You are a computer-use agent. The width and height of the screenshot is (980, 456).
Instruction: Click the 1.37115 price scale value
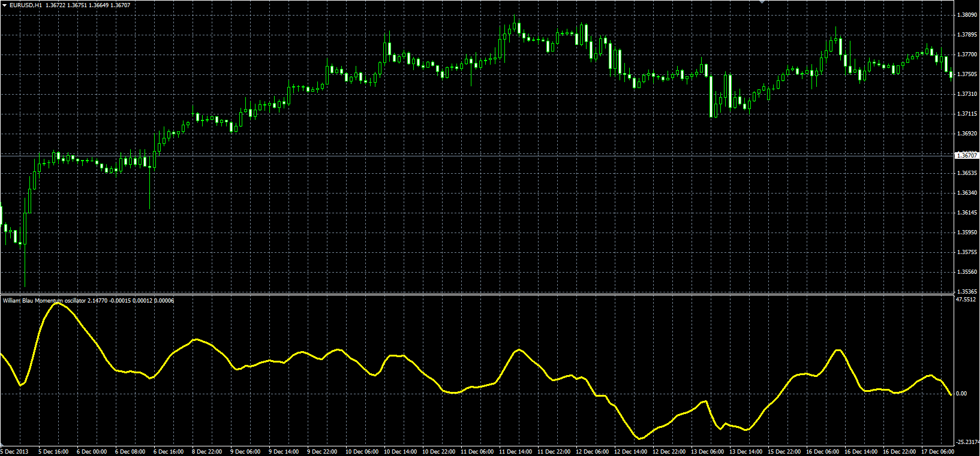967,114
